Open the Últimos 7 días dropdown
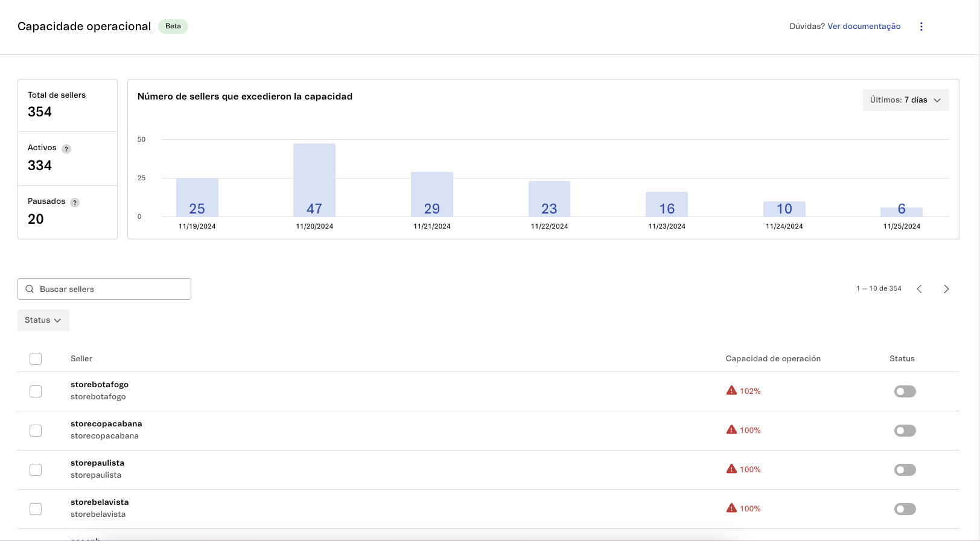980x541 pixels. pyautogui.click(x=905, y=100)
